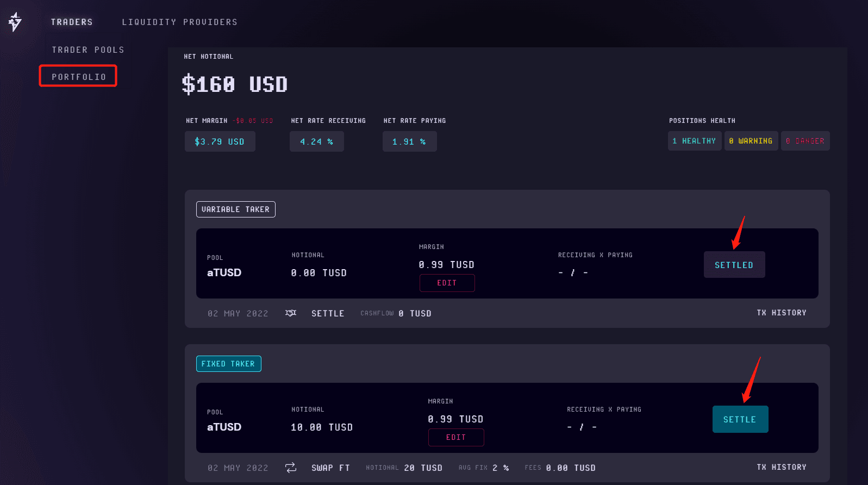
Task: Click Variable Taker margin 0.99 TUSD
Action: (447, 265)
